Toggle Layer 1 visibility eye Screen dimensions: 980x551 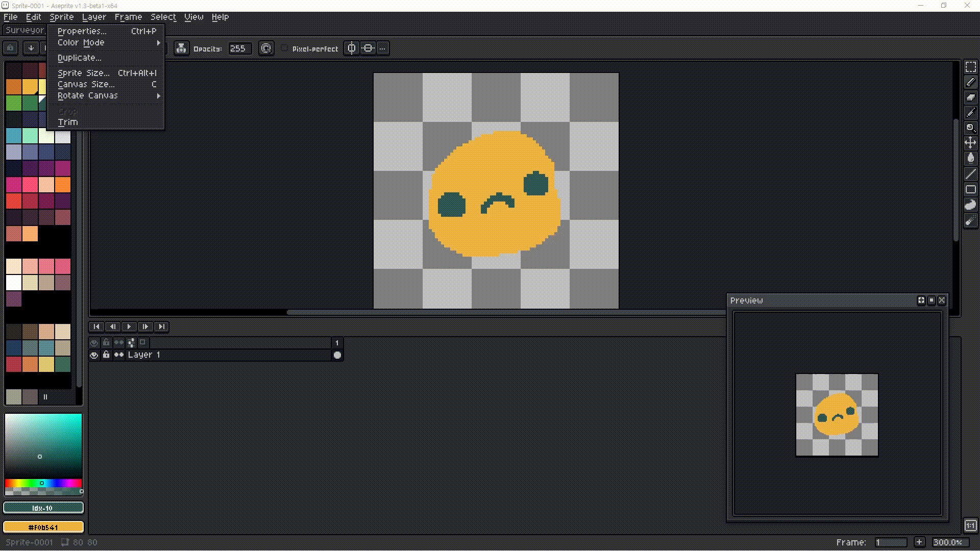[94, 355]
